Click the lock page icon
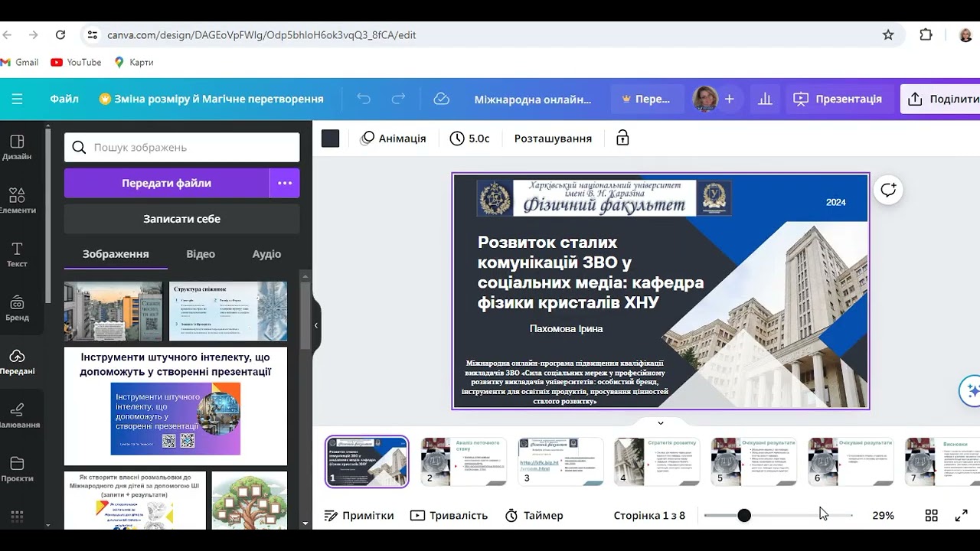 [x=622, y=138]
